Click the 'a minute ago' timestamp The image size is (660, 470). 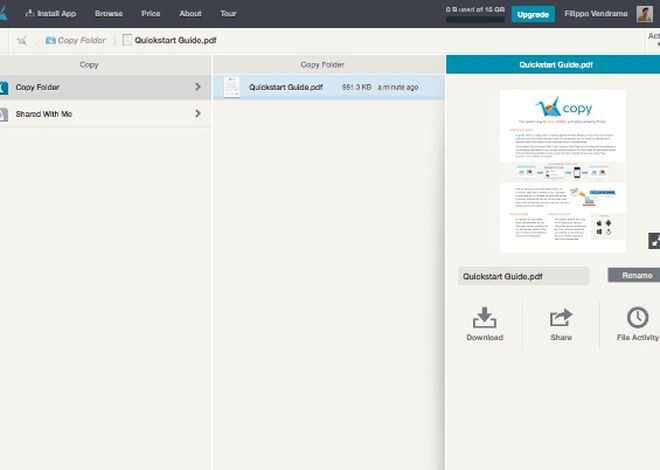coord(398,87)
